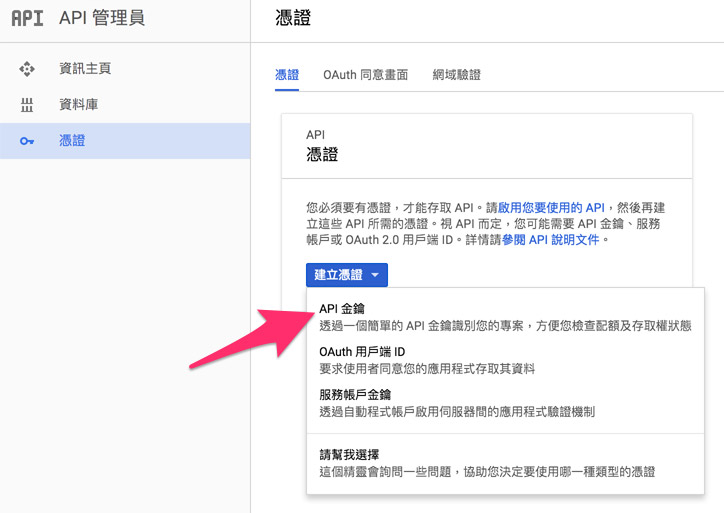The image size is (724, 513).
Task: Switch to the 憑證 tab
Action: click(x=287, y=75)
